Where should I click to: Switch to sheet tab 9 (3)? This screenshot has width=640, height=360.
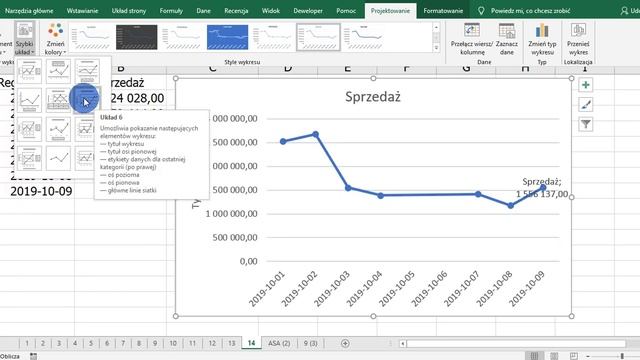point(310,343)
